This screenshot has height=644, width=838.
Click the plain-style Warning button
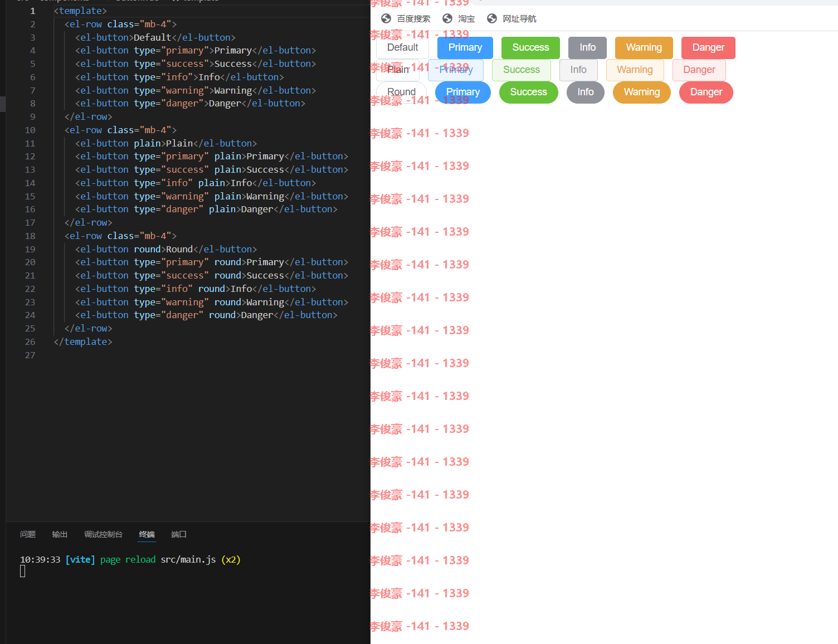tap(635, 70)
